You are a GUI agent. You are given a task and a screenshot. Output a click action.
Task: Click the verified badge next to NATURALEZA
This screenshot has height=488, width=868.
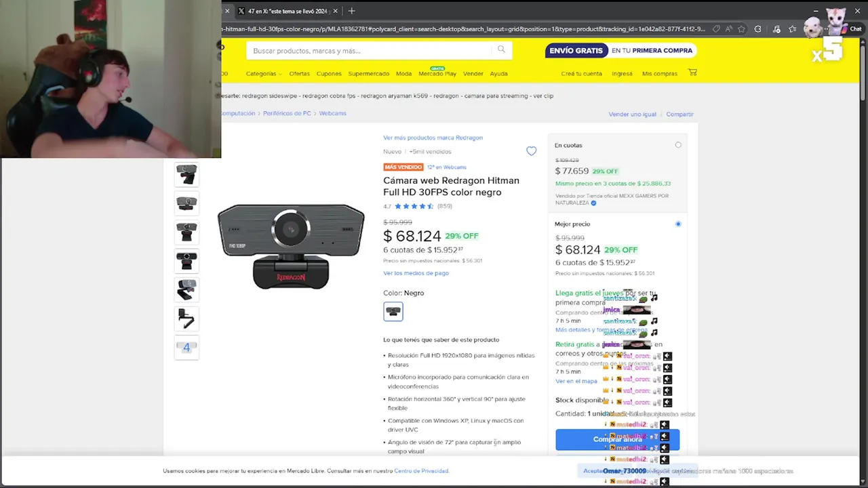tap(593, 203)
